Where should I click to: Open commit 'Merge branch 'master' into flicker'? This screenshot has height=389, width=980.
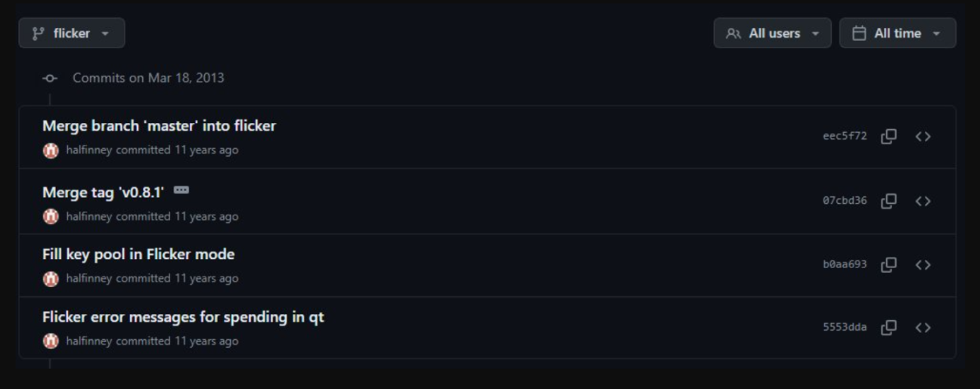159,126
